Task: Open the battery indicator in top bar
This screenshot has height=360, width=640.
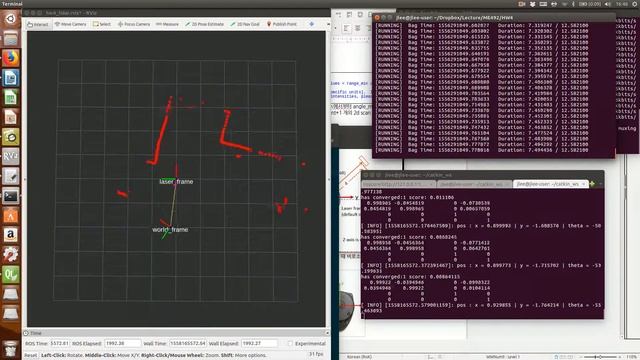Action: click(x=590, y=4)
